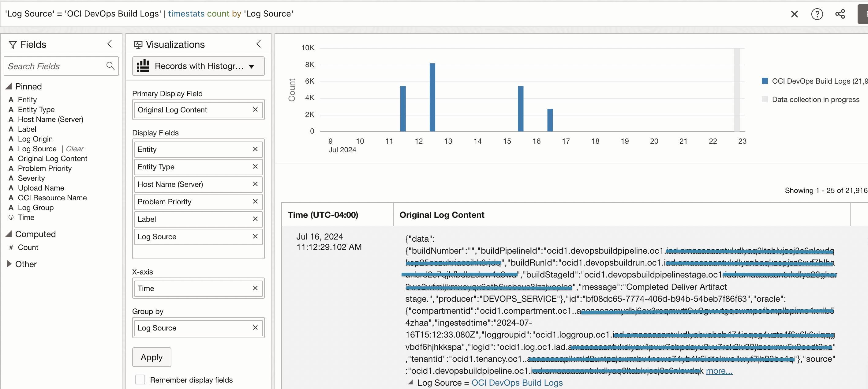Clear the query with X icon
Image resolution: width=868 pixels, height=389 pixels.
(x=794, y=14)
